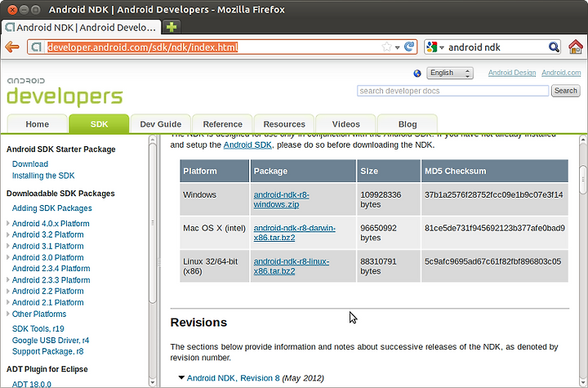Click the Windows MD5 checksum 37b1a2576f28752fcc09e1b9c07e3f14
The width and height of the screenshot is (588, 388).
click(493, 194)
